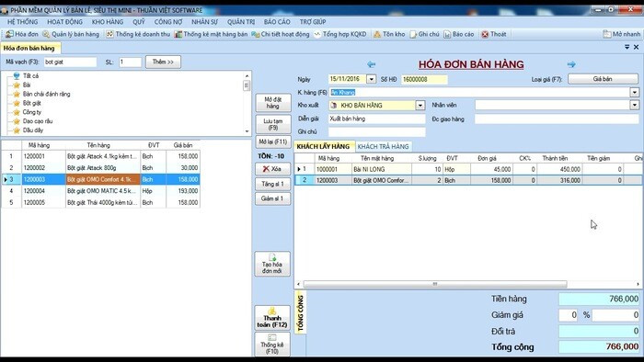Open the Kho xuất warehouse dropdown
The height and width of the screenshot is (362, 644).
tap(420, 106)
